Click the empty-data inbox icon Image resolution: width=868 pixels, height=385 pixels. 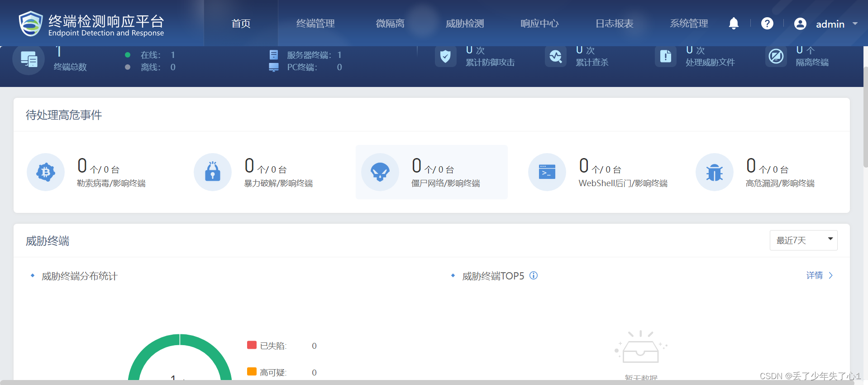[641, 347]
